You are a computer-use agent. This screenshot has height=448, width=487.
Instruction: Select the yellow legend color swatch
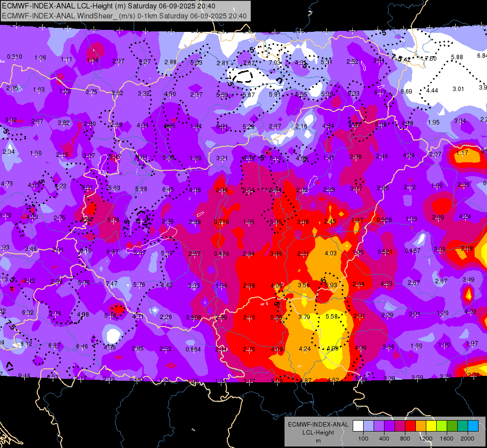tap(431, 426)
